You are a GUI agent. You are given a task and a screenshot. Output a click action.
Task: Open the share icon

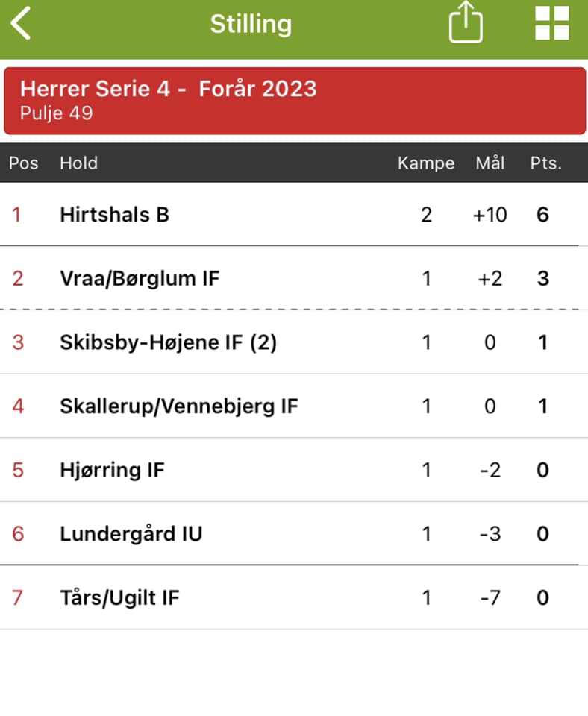pyautogui.click(x=466, y=24)
